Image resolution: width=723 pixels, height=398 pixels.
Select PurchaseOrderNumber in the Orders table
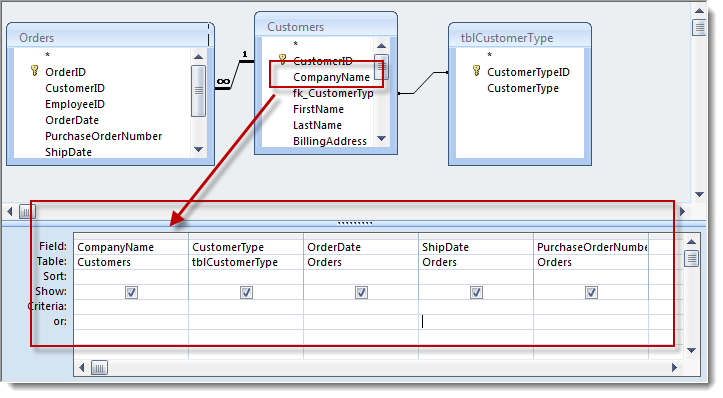[104, 136]
